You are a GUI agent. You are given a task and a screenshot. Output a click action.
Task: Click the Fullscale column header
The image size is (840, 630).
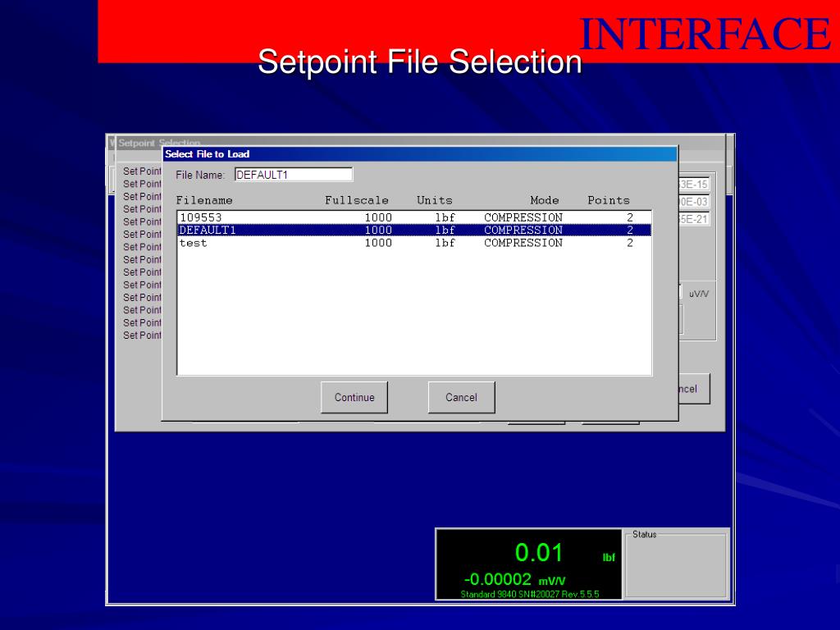coord(356,200)
